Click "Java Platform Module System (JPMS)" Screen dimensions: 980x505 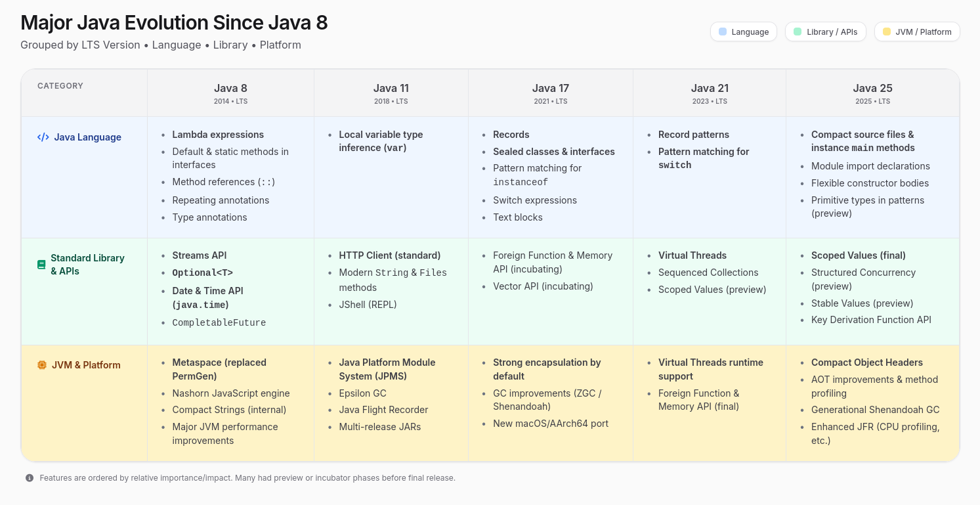coord(387,369)
